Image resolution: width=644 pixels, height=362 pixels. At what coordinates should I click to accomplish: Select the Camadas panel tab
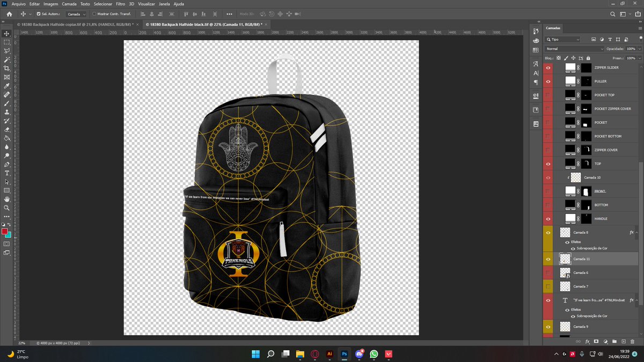(553, 28)
